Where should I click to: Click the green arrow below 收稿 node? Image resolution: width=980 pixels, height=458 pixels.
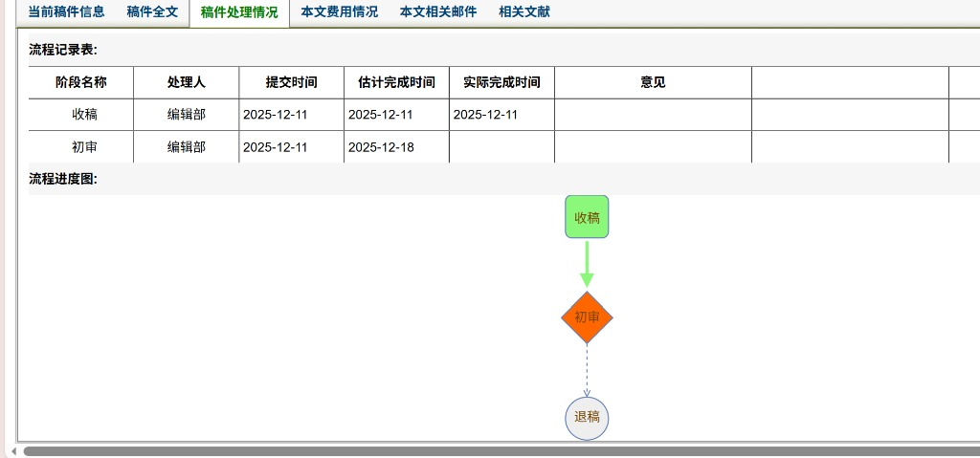tap(587, 263)
